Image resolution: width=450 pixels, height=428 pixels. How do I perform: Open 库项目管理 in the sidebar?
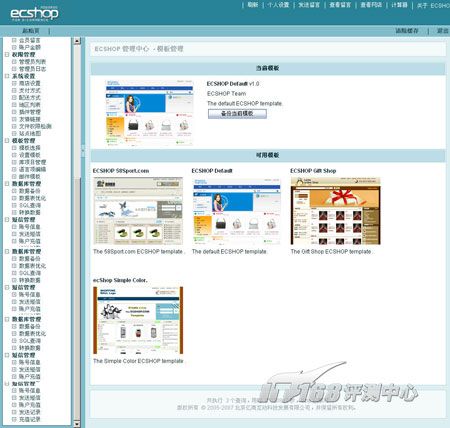[32, 162]
